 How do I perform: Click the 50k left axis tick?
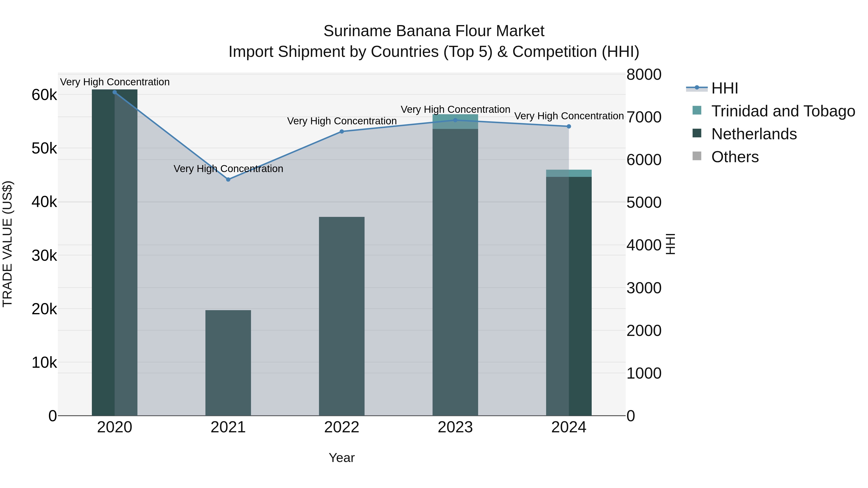click(x=44, y=148)
